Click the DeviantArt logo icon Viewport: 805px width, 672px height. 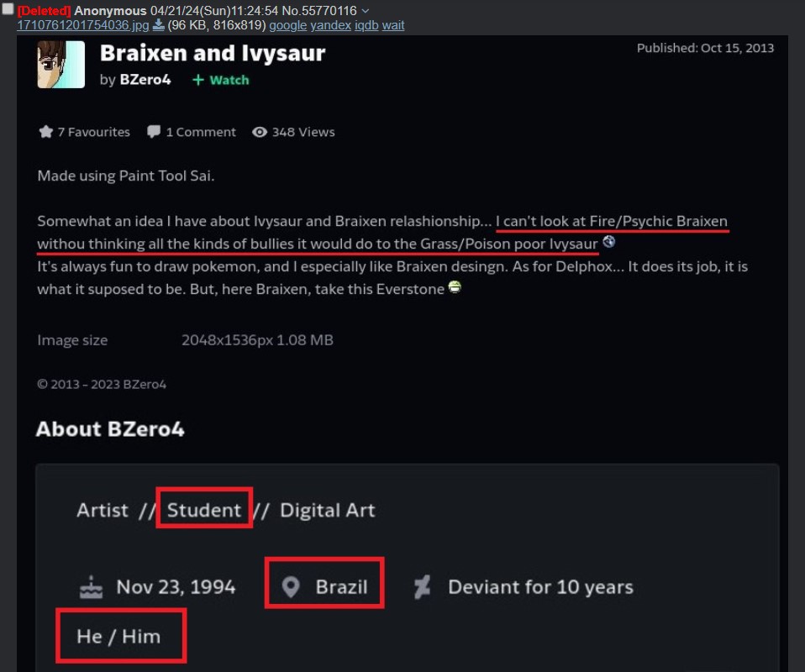coord(422,586)
